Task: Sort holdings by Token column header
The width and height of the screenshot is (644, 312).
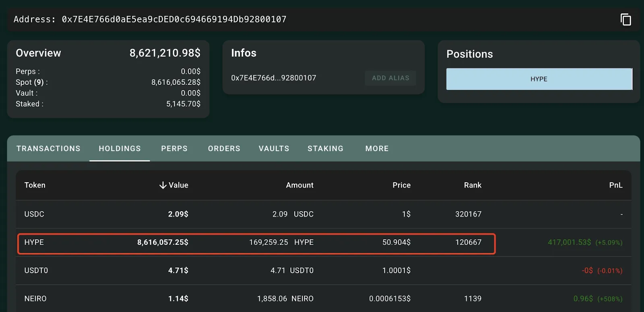Action: point(35,185)
